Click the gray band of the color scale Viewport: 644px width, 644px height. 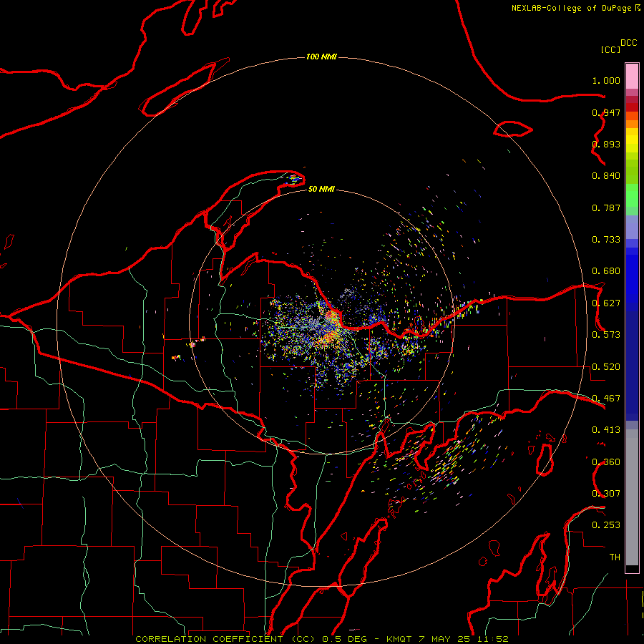(x=632, y=497)
